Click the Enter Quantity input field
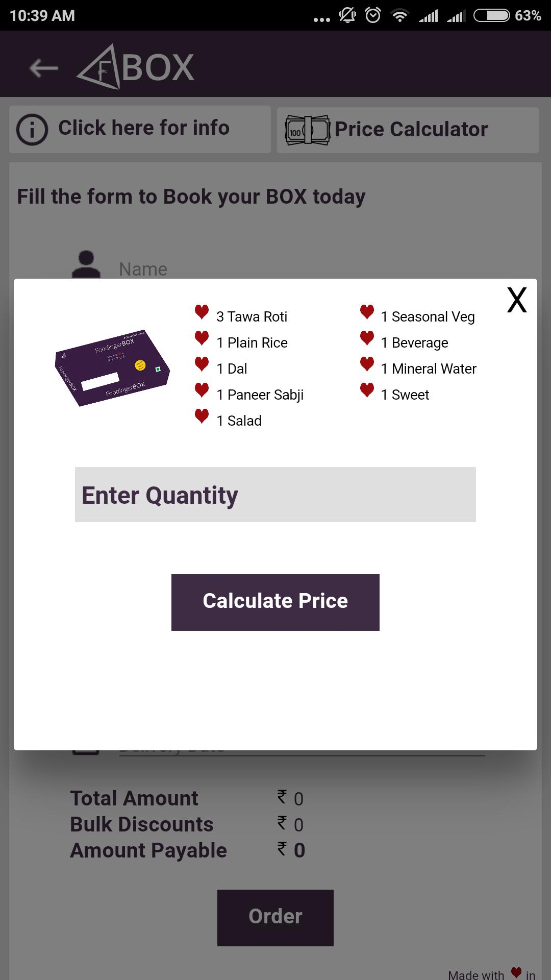This screenshot has height=980, width=551. (275, 494)
